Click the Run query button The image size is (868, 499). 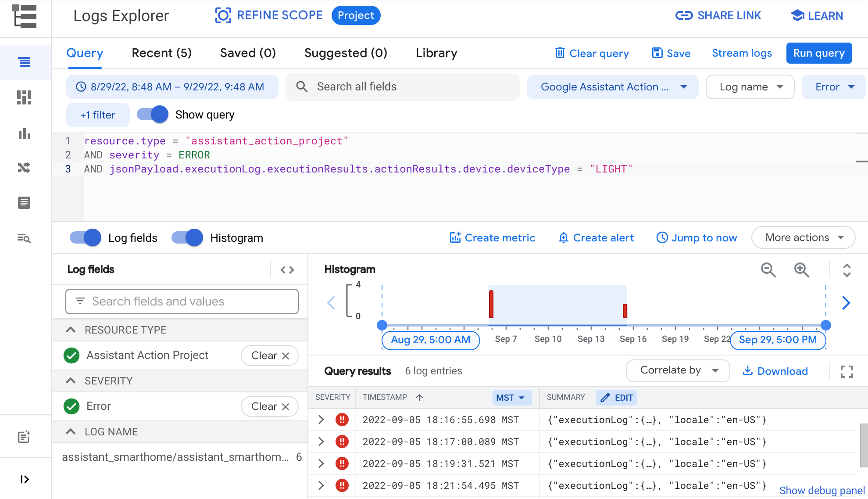click(819, 53)
